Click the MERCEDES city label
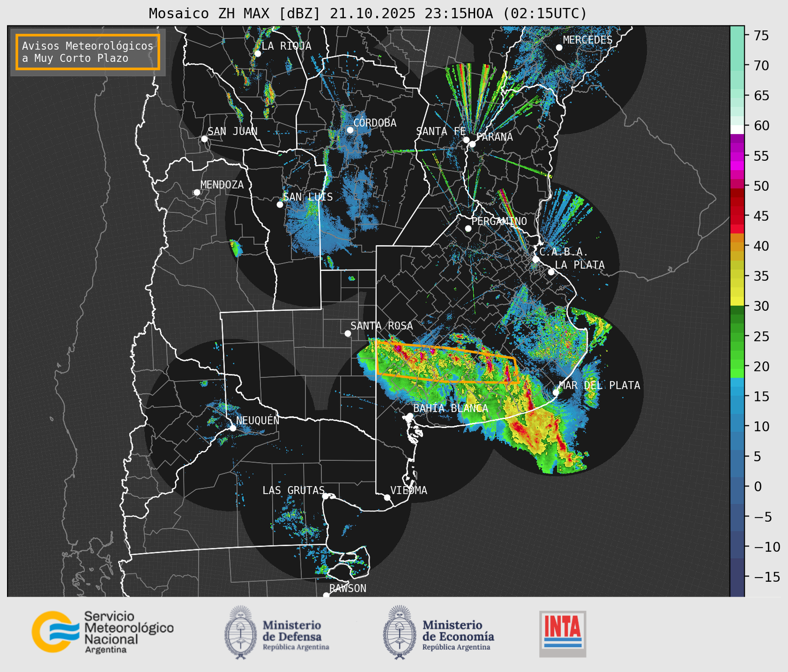Viewport: 788px width, 672px height. pyautogui.click(x=588, y=40)
